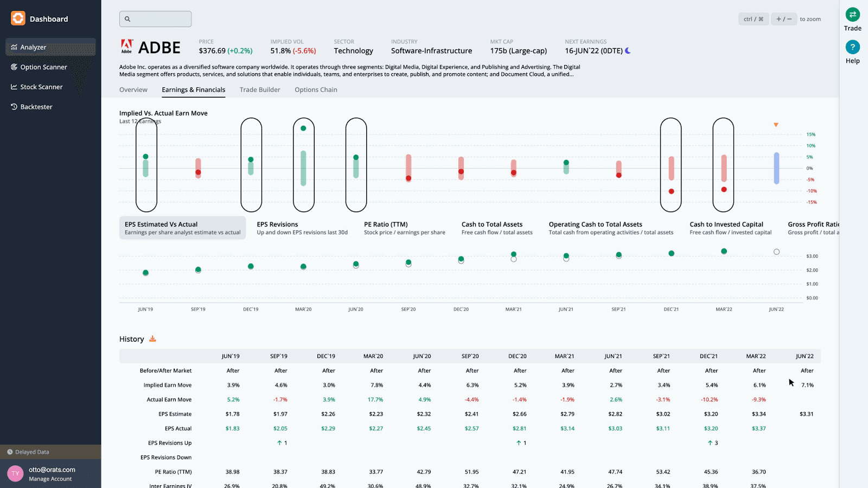Click the ADBE ticker symbol text

coord(159,48)
